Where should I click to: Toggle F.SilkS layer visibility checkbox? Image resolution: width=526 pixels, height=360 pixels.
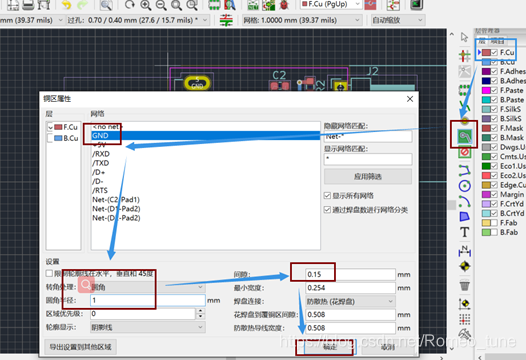coord(494,109)
